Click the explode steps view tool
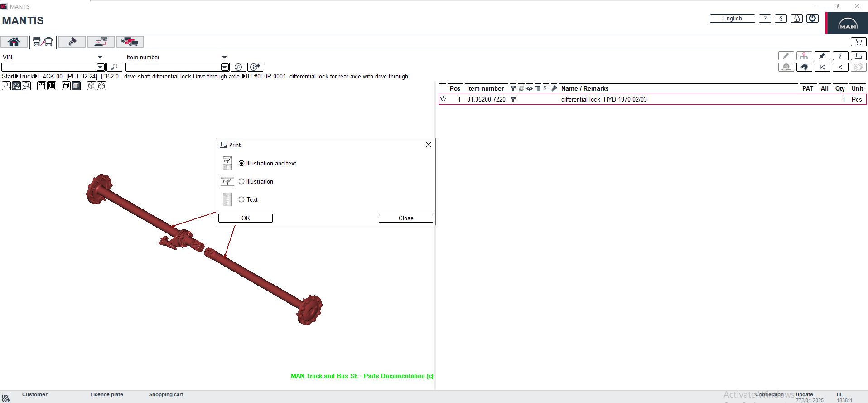 coord(52,86)
